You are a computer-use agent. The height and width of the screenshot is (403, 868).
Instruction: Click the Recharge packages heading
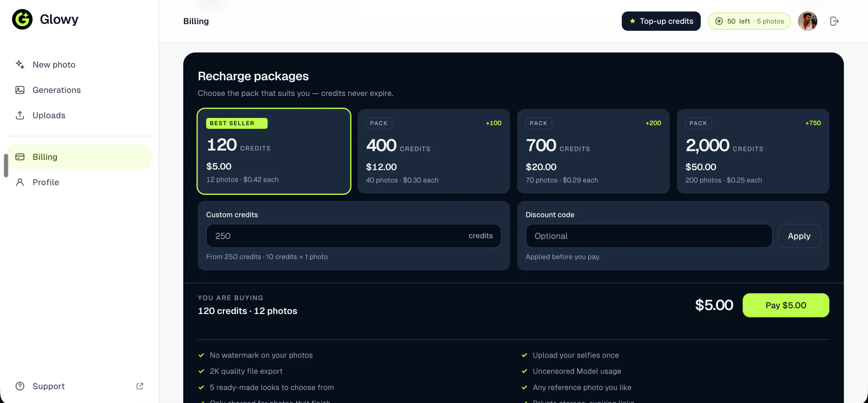(x=253, y=76)
